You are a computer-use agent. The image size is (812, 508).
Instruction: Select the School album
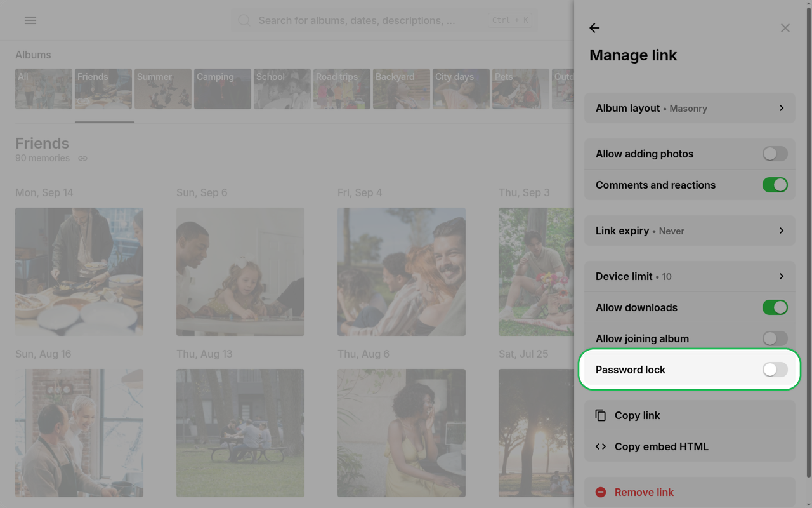click(282, 89)
